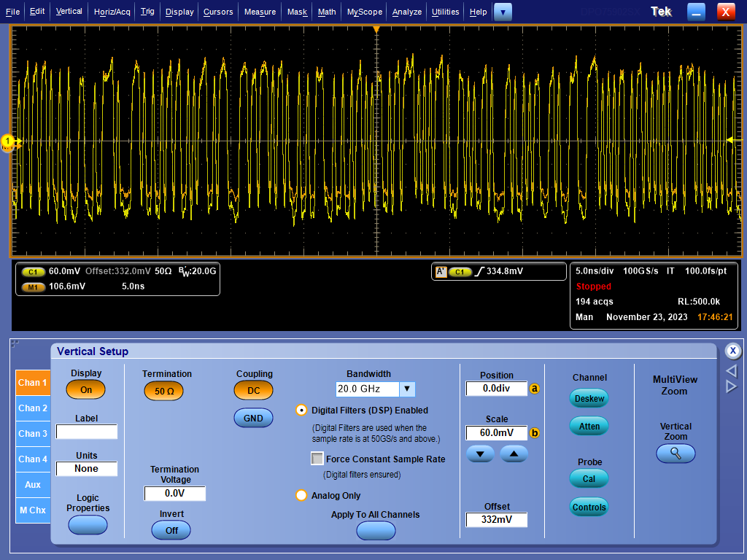Open the Cursors menu
The height and width of the screenshot is (560, 747).
point(218,12)
